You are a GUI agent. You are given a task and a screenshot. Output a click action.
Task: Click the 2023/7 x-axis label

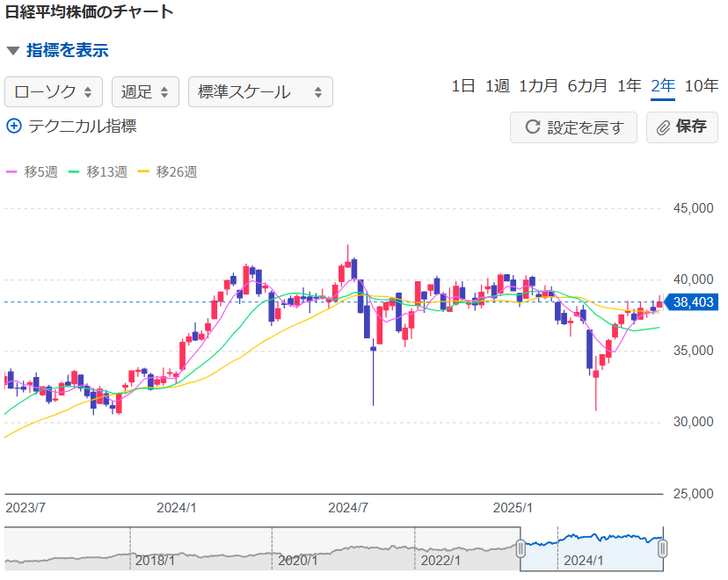25,508
